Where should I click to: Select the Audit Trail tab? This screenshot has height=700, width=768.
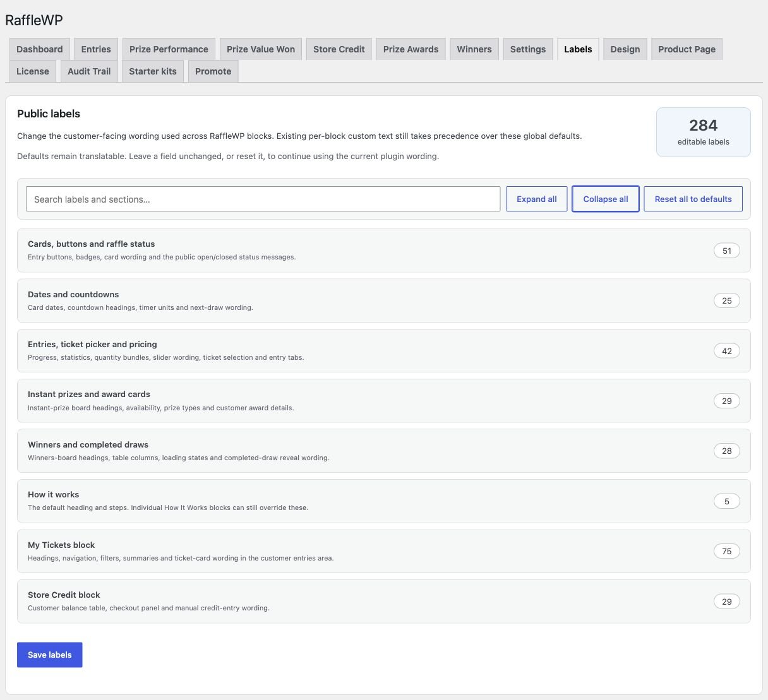[89, 71]
